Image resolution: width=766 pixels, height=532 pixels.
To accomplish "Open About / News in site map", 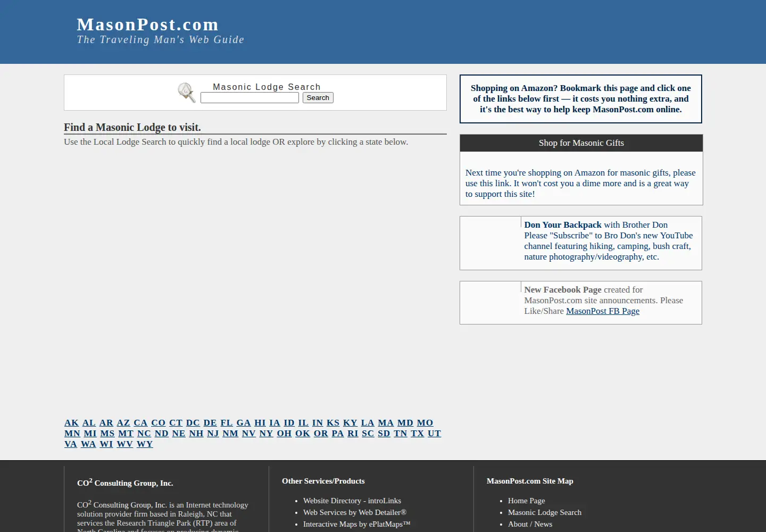I will point(530,524).
